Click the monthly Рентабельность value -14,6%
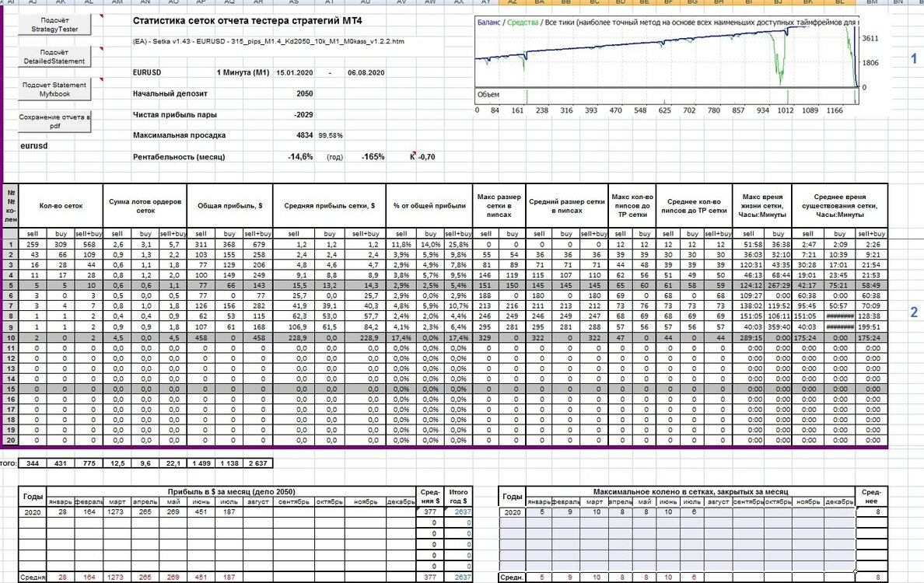The image size is (924, 583). [300, 157]
